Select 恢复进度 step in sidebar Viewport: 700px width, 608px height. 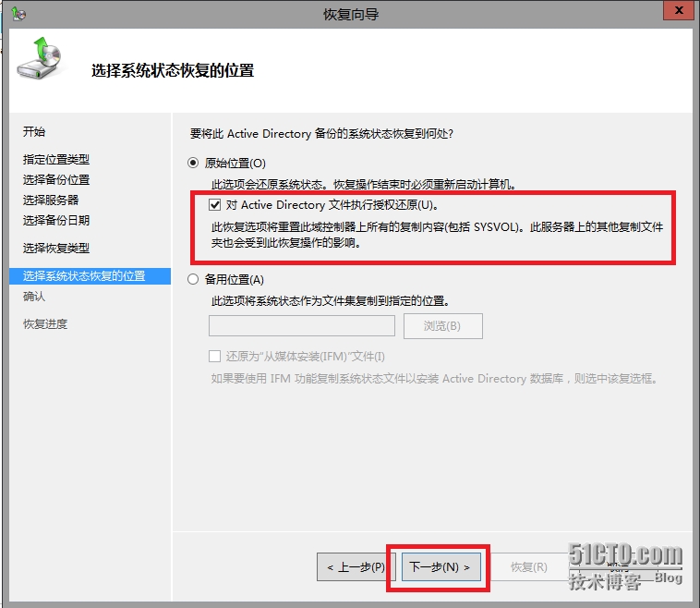tap(45, 324)
